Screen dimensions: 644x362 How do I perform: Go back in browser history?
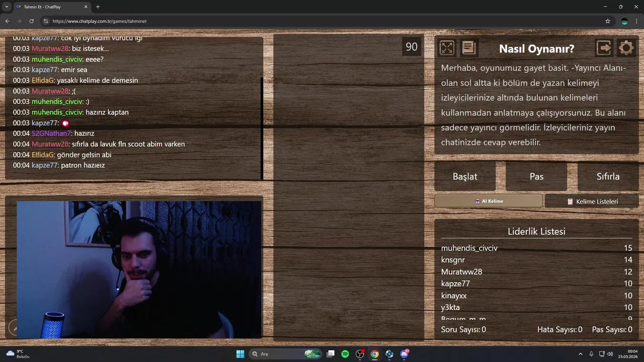7,21
